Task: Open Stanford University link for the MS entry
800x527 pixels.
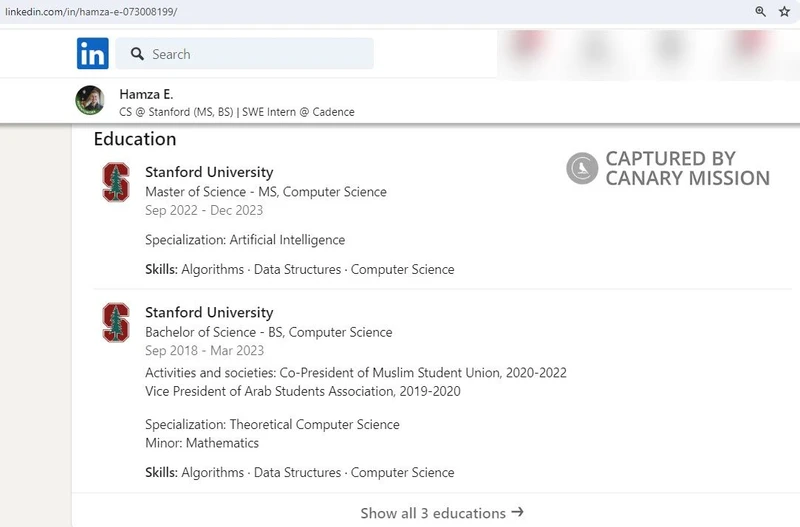Action: (x=209, y=172)
